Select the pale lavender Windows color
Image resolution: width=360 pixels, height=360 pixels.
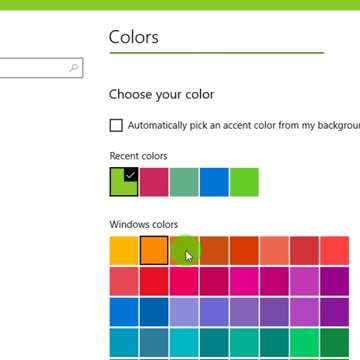click(x=184, y=312)
